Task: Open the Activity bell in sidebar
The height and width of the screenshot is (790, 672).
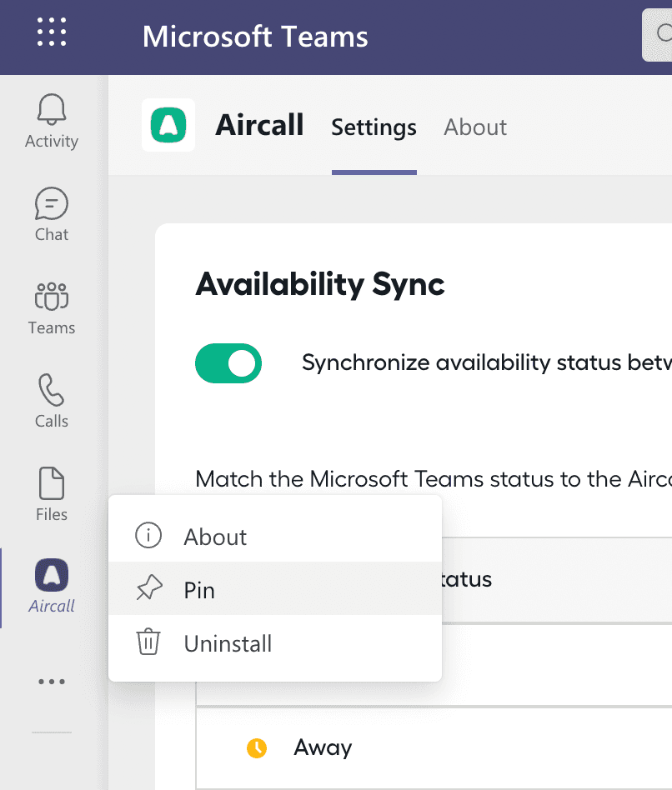Action: 52,121
